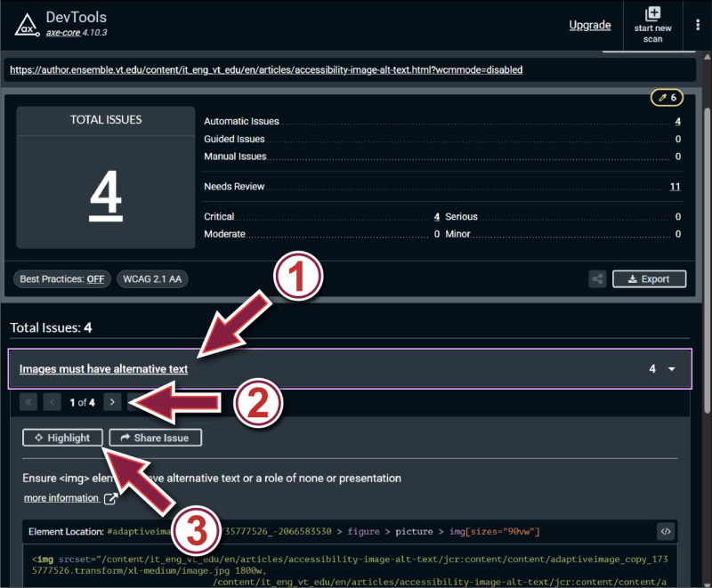Jump to first issue with double-left arrow
Screen dimensions: 712x588
[28, 401]
